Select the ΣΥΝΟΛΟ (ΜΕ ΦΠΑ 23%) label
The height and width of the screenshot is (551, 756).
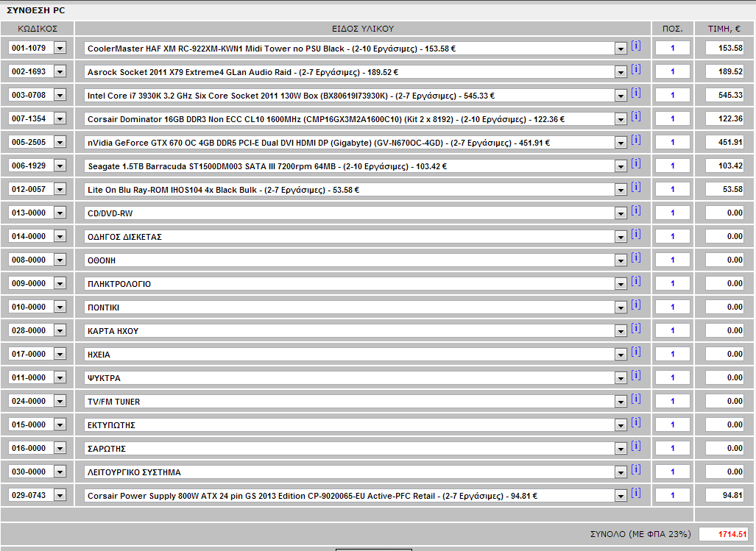click(640, 534)
